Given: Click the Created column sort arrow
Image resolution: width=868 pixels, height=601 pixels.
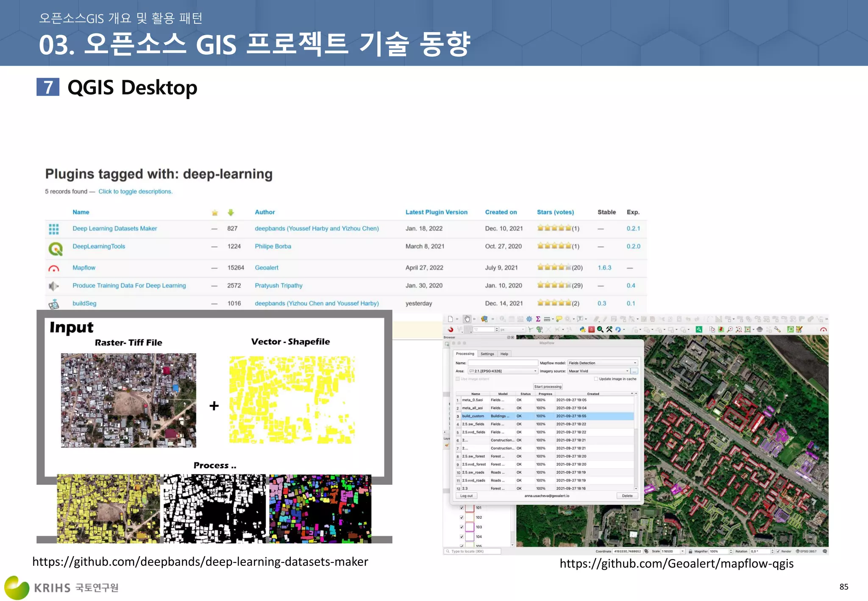Looking at the screenshot, I should tap(632, 394).
